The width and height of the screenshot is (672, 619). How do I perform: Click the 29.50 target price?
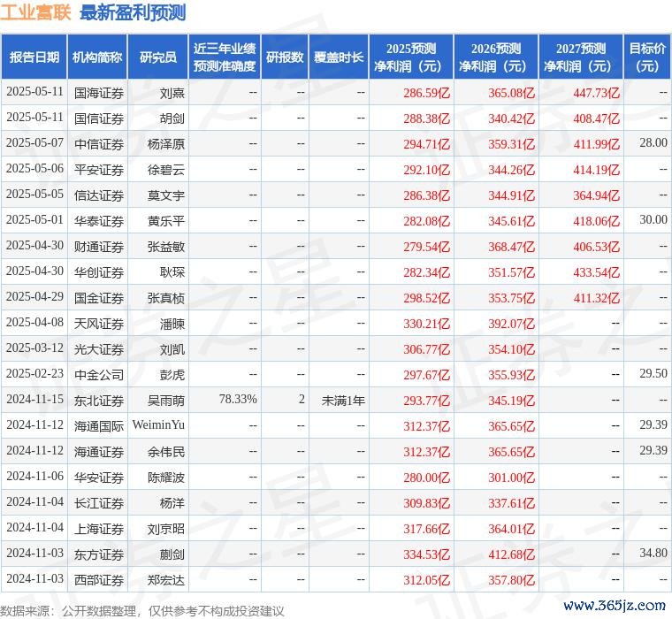pyautogui.click(x=653, y=373)
